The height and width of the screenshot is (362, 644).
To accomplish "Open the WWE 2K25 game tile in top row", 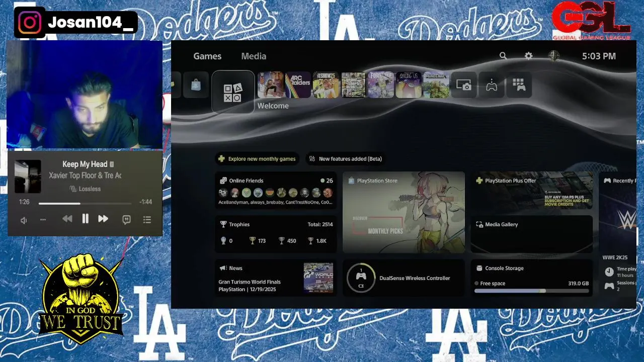I will coord(271,85).
